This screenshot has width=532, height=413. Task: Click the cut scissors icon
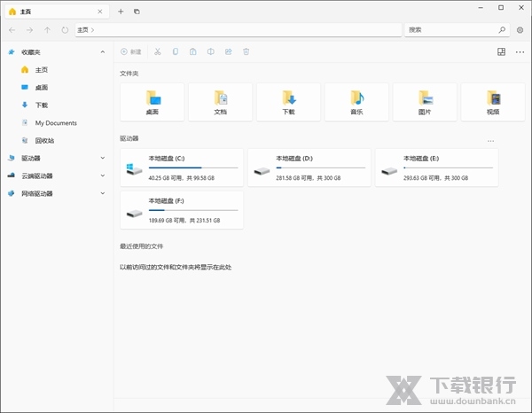pyautogui.click(x=158, y=51)
